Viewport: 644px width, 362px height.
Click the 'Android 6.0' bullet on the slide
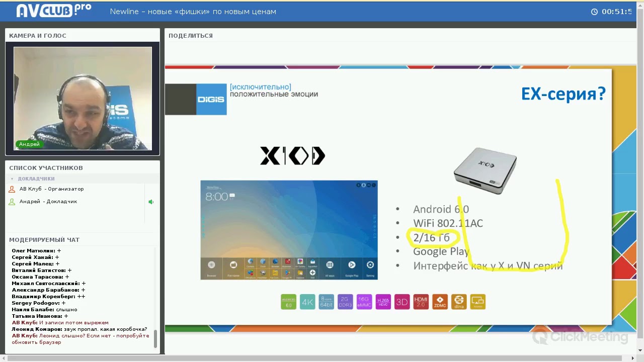click(x=441, y=209)
